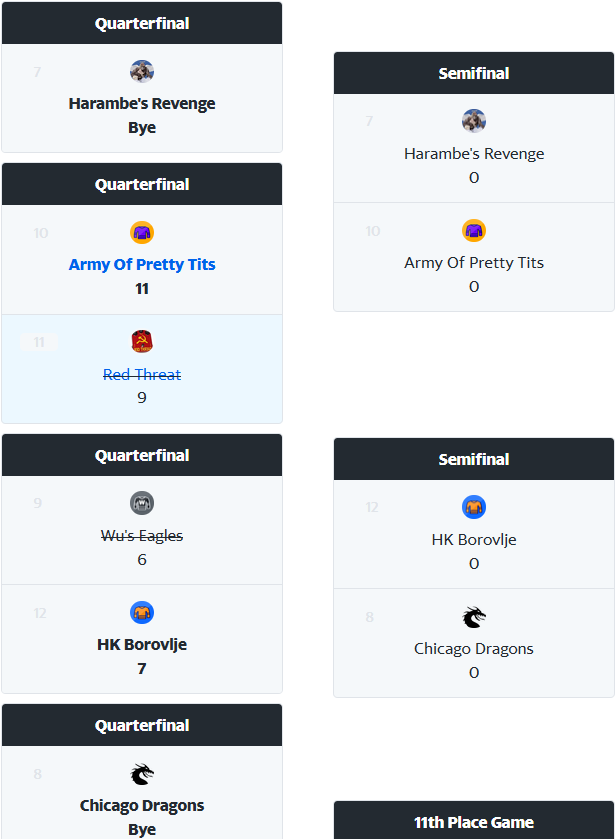Select Chicago Dragons name in Semifinal
Image resolution: width=615 pixels, height=839 pixels.
click(x=474, y=649)
